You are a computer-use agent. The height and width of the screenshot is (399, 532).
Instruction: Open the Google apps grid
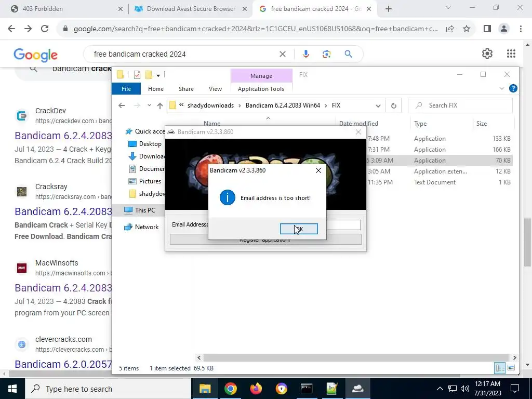click(511, 54)
